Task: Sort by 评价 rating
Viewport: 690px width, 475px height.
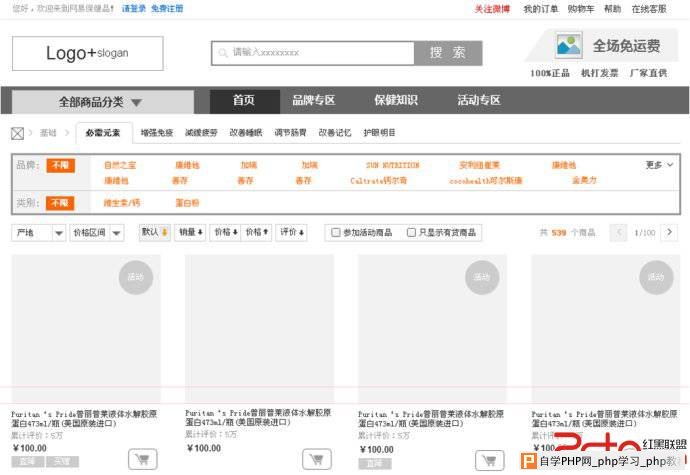Action: (x=292, y=232)
